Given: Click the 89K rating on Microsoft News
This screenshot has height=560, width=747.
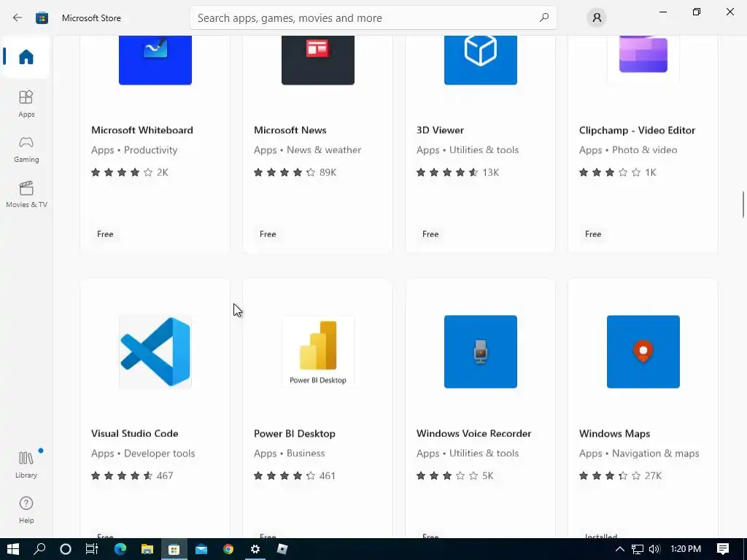Looking at the screenshot, I should (328, 172).
